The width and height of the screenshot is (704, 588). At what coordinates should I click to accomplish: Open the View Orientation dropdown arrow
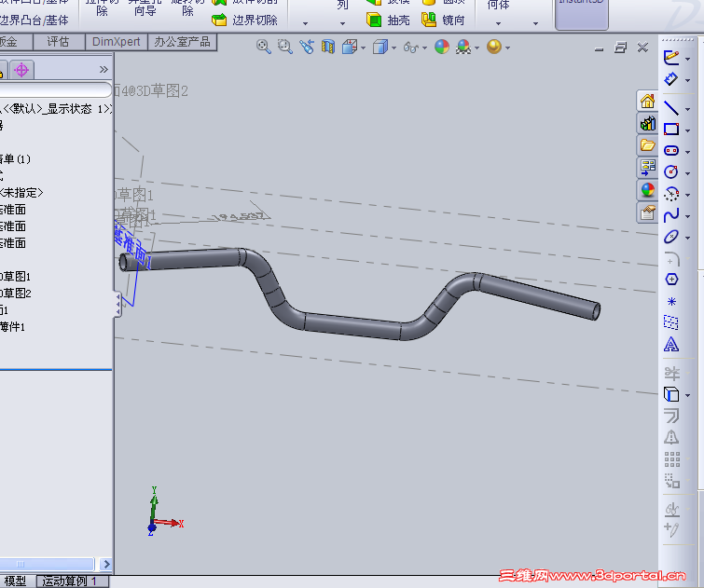[364, 48]
